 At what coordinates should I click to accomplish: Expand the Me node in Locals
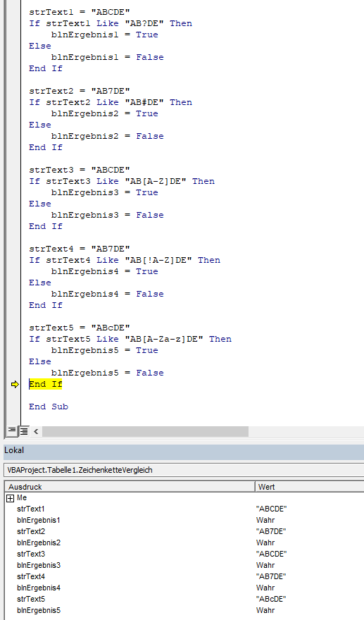11,498
